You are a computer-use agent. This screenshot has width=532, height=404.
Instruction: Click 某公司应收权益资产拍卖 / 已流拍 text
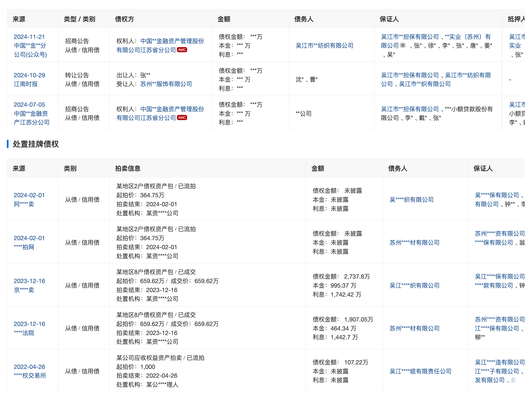tap(161, 358)
